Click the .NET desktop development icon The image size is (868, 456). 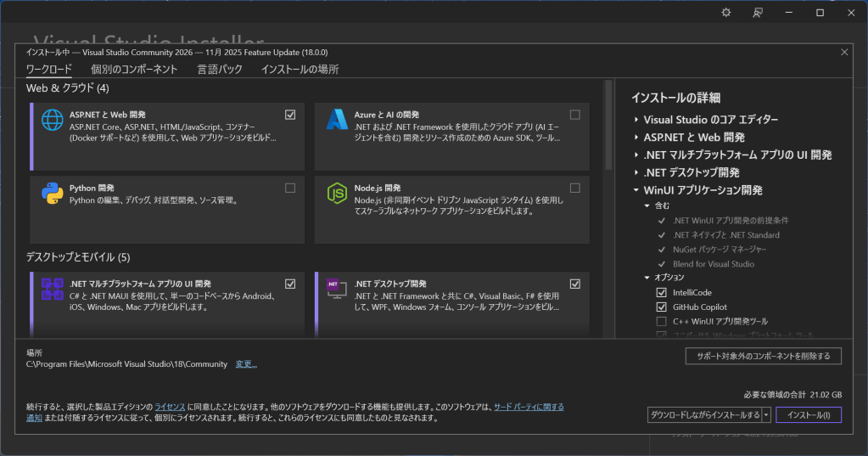pyautogui.click(x=337, y=289)
